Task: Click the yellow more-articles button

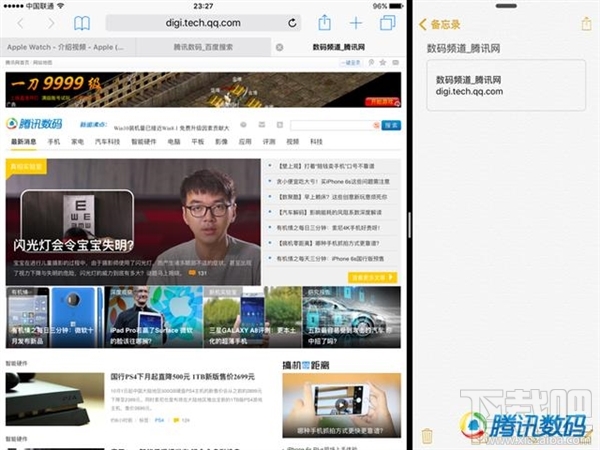Action: (x=372, y=277)
